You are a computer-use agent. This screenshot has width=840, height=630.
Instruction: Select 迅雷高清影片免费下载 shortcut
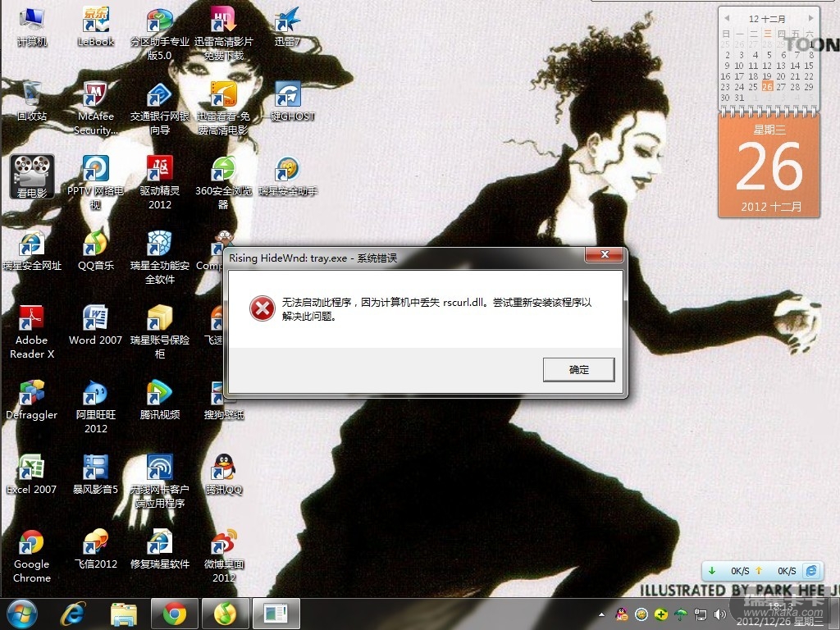tap(224, 33)
